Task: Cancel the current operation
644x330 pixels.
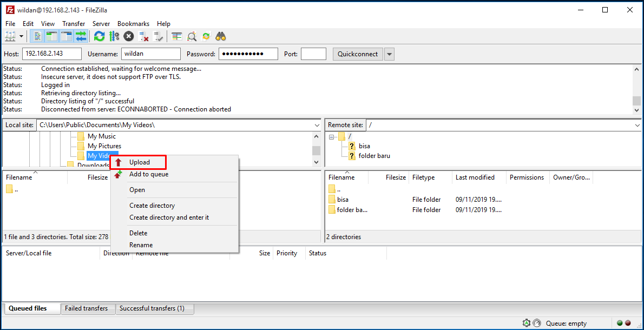Action: point(129,36)
